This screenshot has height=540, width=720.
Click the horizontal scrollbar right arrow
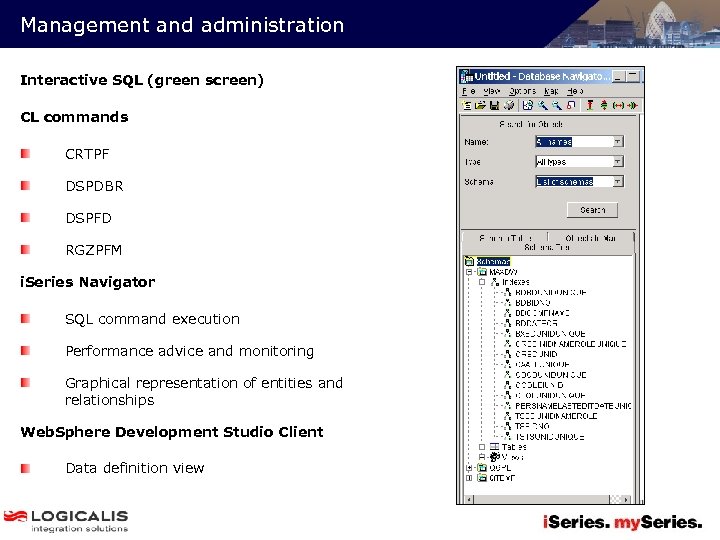point(626,499)
